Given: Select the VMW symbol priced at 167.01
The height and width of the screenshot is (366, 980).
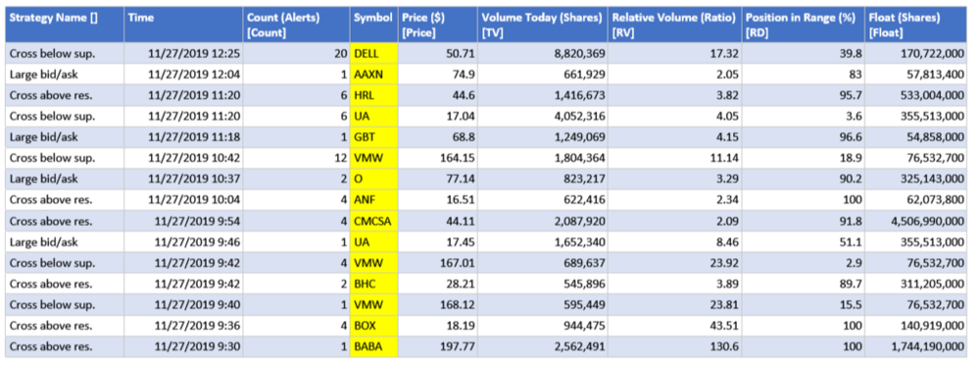Looking at the screenshot, I should (373, 263).
